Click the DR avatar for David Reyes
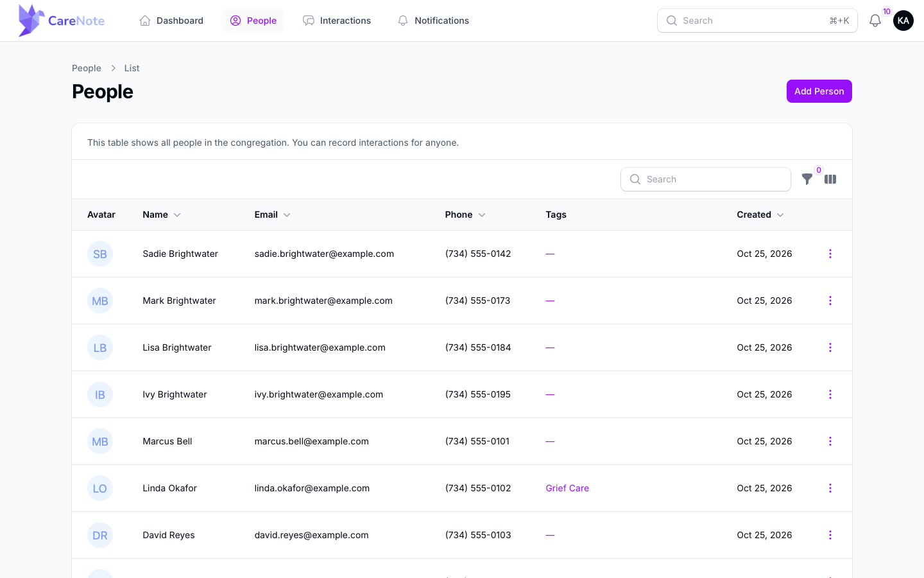Screen dimensions: 924x578 pos(100,535)
